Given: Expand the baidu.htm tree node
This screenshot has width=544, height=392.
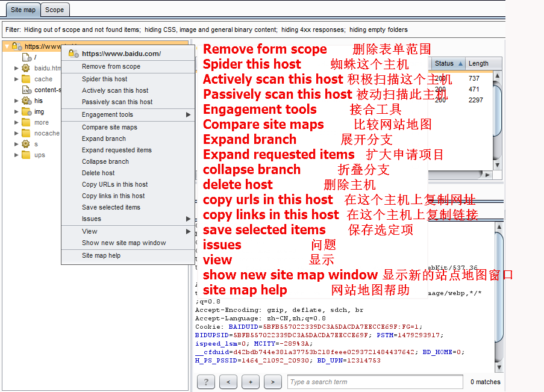Looking at the screenshot, I should (16, 68).
